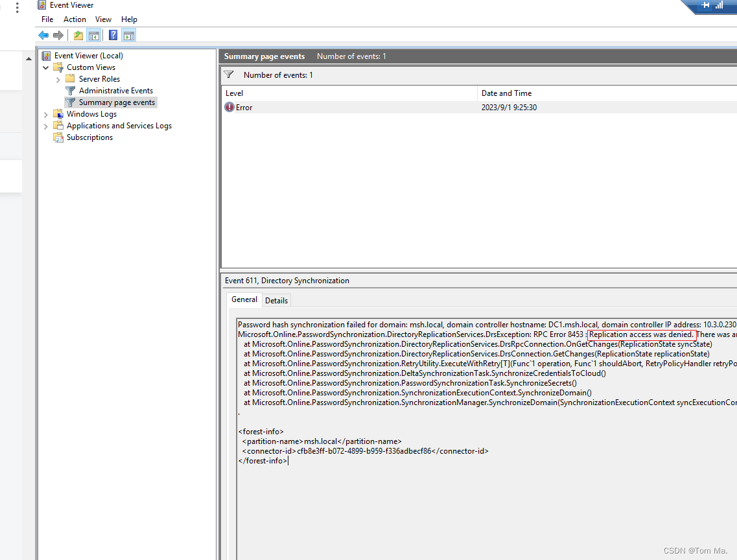Click the Custom Views folder icon

[x=58, y=67]
